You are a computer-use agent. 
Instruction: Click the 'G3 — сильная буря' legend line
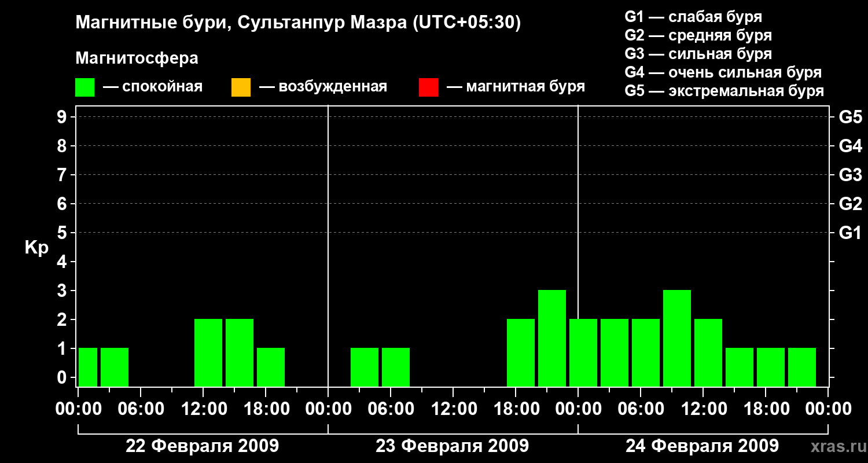698,54
